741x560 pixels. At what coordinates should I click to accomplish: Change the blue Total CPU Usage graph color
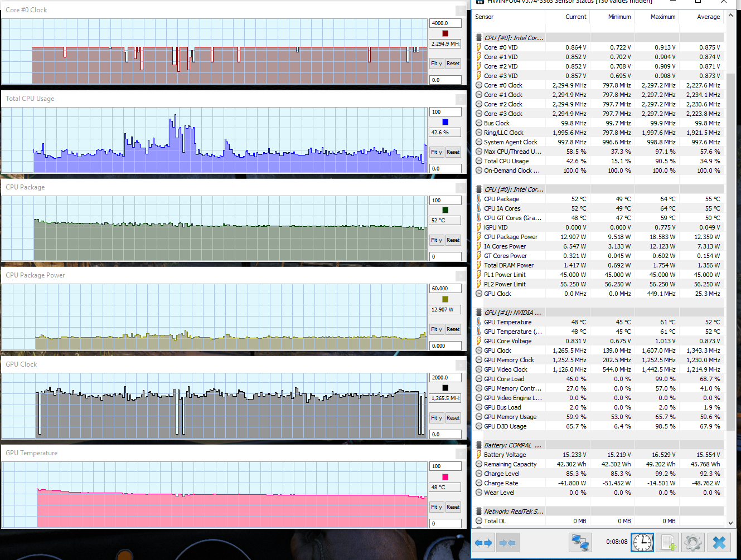click(445, 122)
